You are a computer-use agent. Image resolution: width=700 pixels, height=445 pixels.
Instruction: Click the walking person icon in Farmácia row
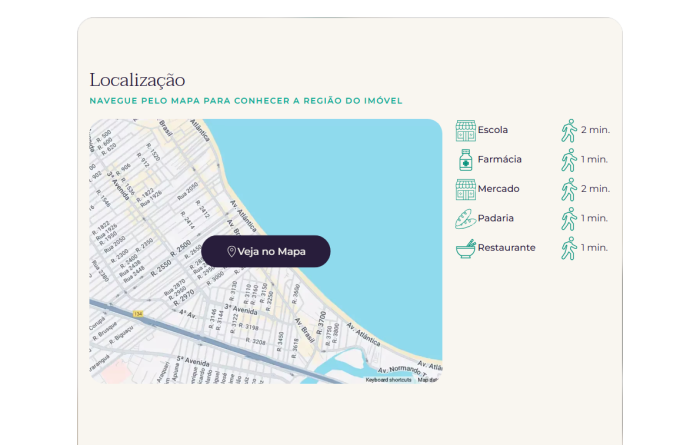point(569,160)
